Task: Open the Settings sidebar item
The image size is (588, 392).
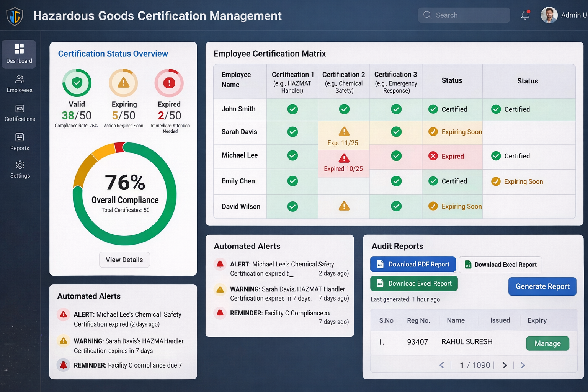Action: click(x=20, y=170)
